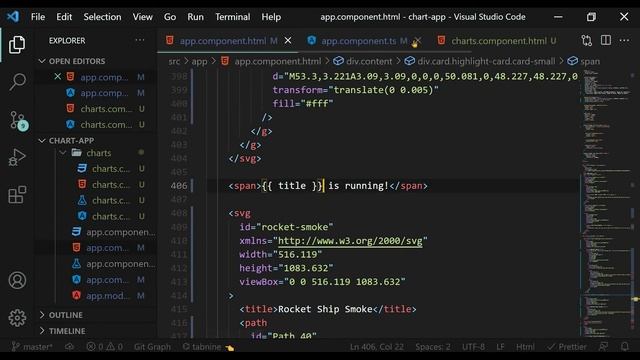This screenshot has height=360, width=640.
Task: Open Accounts menu in activity bar
Action: [17, 280]
